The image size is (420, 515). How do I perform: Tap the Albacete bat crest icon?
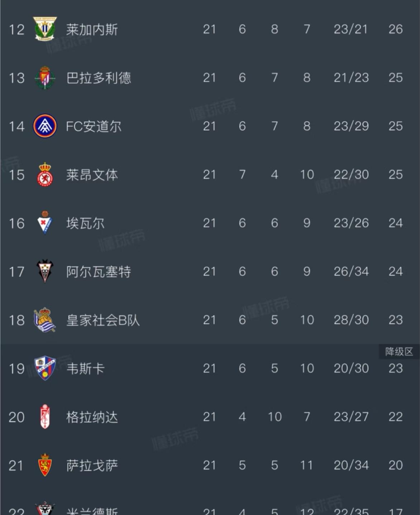point(45,271)
